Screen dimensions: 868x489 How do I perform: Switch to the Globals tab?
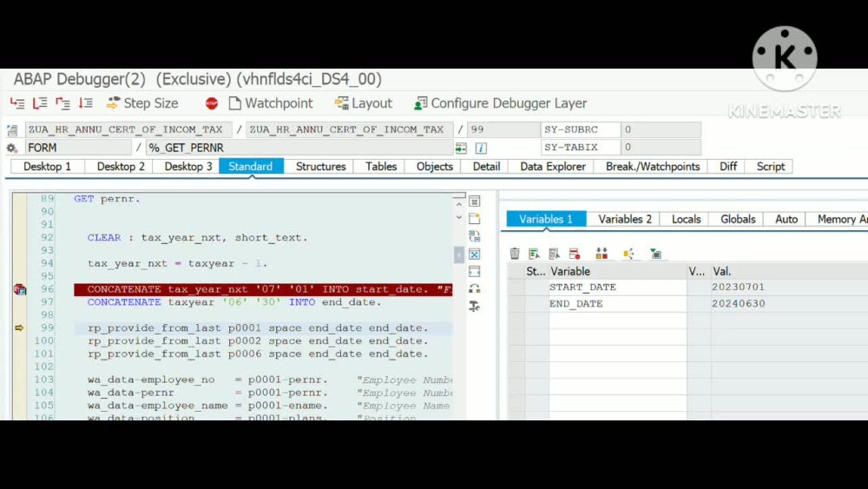click(738, 219)
